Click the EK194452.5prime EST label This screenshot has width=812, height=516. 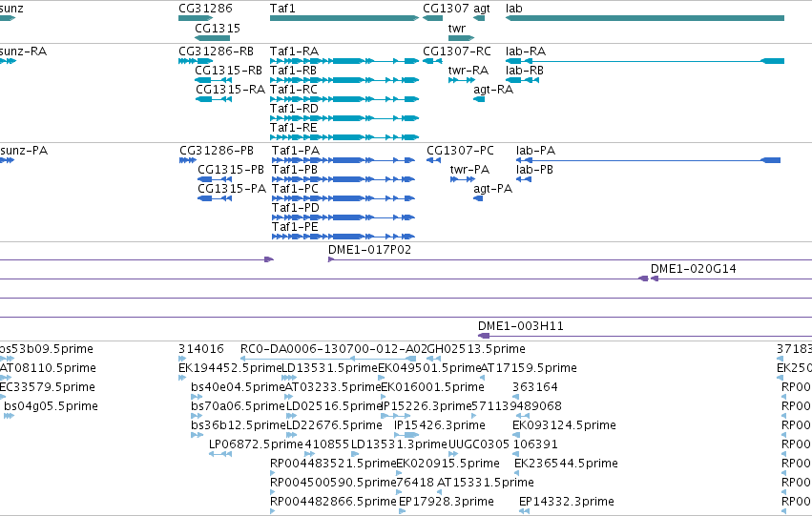[x=230, y=368]
